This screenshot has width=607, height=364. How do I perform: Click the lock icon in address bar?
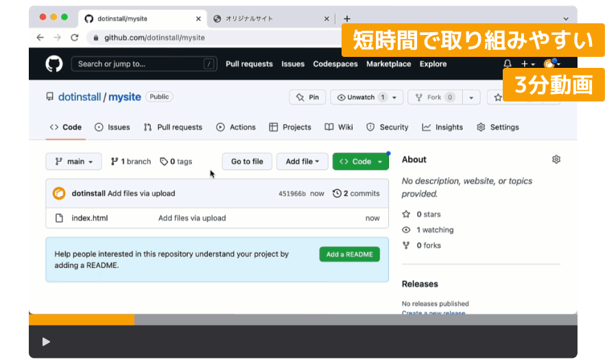pos(95,38)
